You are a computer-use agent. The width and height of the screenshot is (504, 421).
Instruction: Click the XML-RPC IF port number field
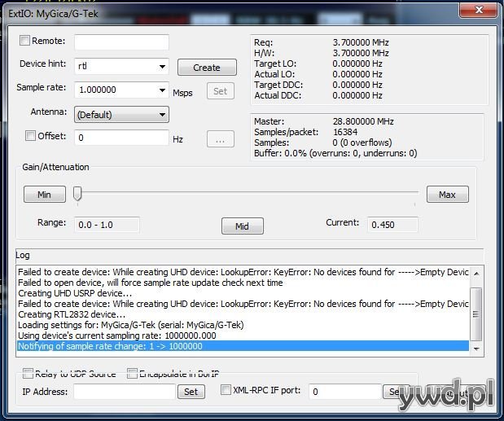(345, 392)
